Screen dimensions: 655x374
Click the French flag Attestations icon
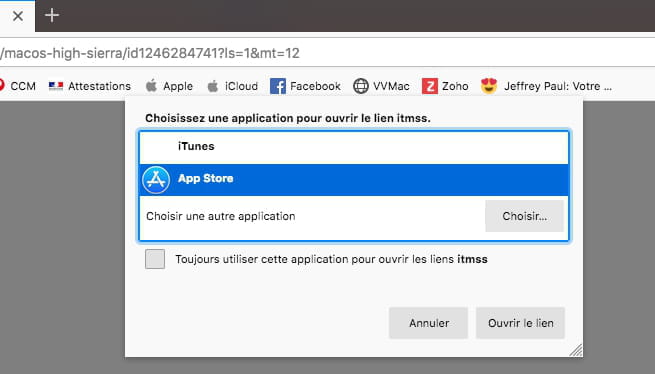pos(56,86)
